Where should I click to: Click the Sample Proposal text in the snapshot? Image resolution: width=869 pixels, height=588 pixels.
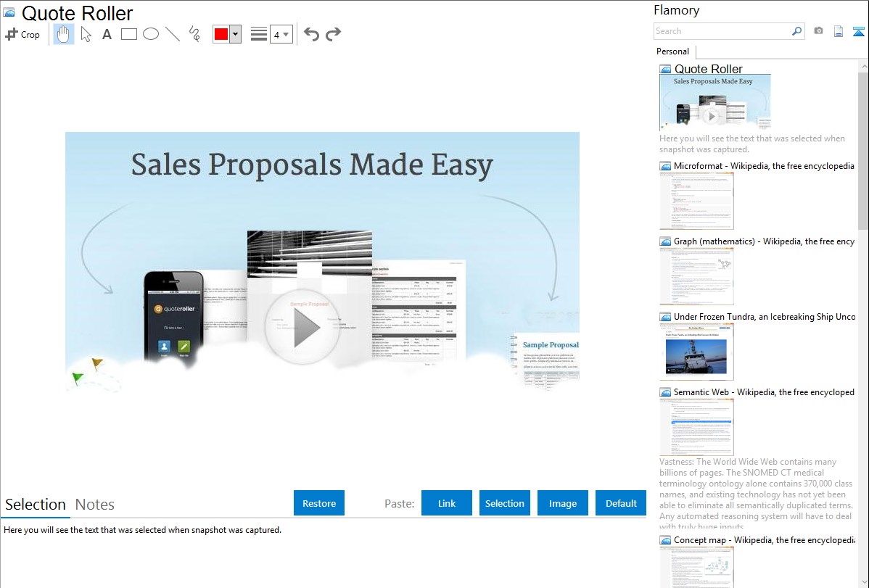pos(551,344)
